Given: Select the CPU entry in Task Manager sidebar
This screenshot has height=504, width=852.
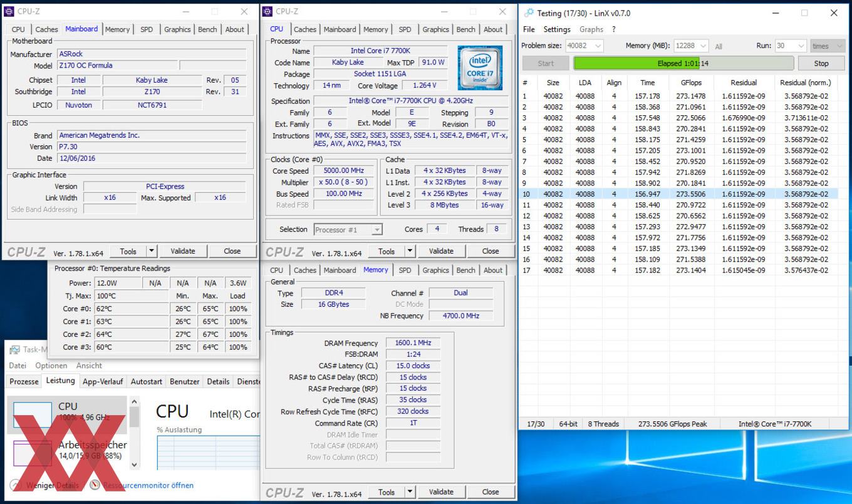Looking at the screenshot, I should [67, 415].
